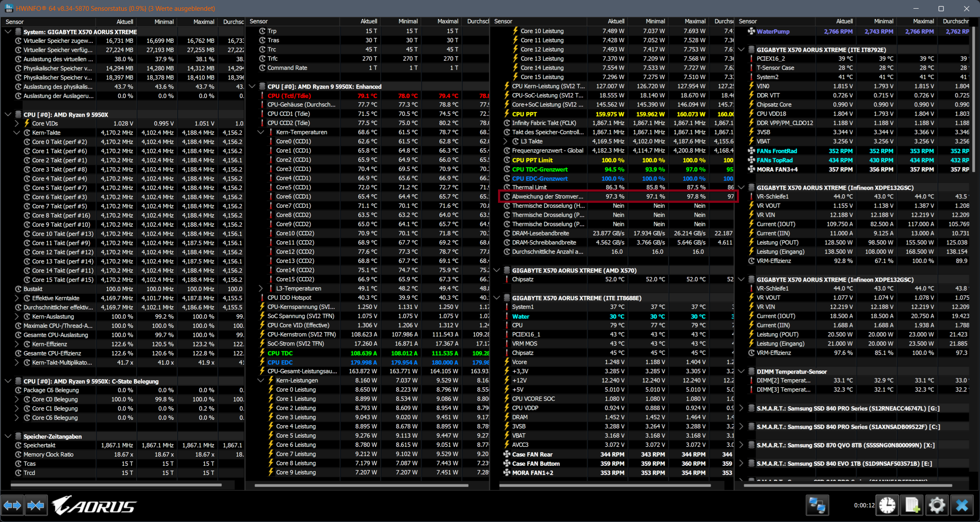Image resolution: width=980 pixels, height=522 pixels.
Task: Click the clock icon beside CPU EDC-Grenzwert
Action: [x=507, y=179]
